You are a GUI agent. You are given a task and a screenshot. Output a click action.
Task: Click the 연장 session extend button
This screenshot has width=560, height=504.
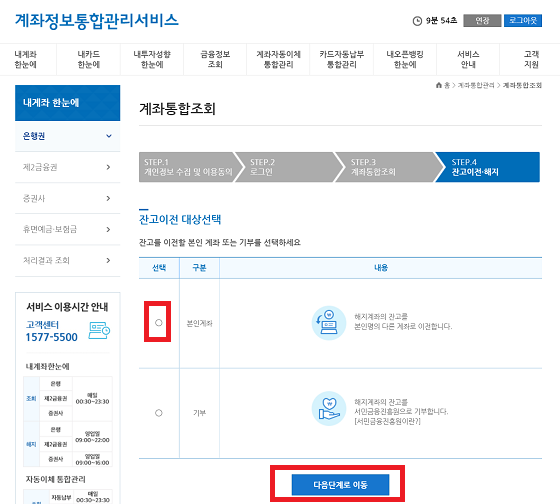(x=482, y=21)
